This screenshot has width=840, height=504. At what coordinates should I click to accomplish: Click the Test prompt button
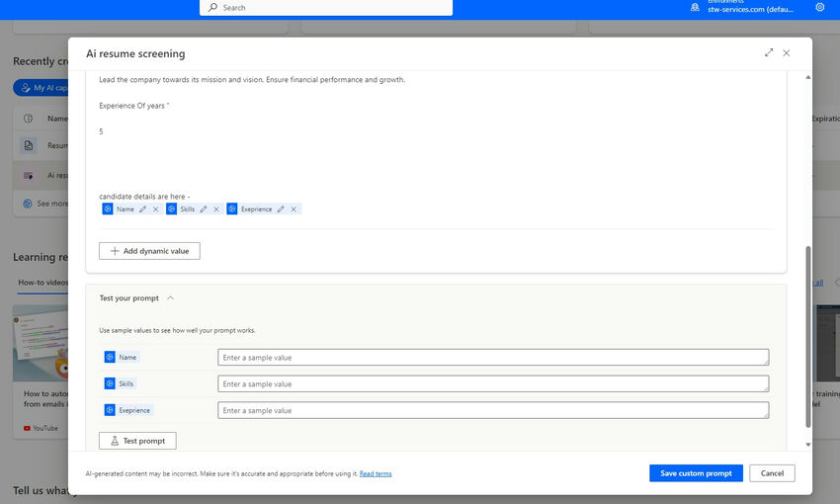coord(137,441)
